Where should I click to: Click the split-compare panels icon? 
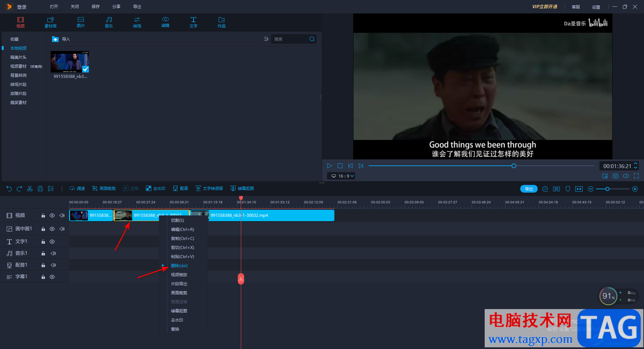(x=556, y=189)
